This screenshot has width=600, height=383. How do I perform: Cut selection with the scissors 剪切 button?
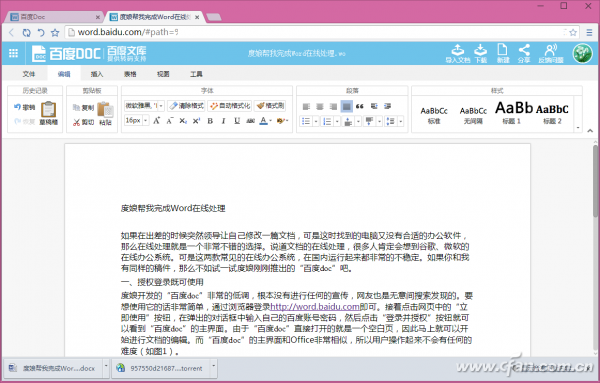[x=83, y=122]
